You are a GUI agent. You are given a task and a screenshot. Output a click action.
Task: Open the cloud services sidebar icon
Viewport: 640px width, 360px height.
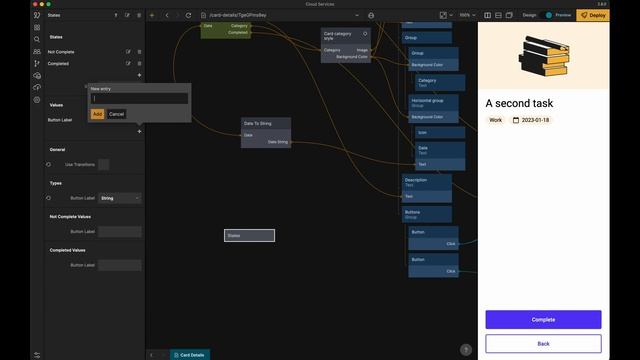pyautogui.click(x=37, y=76)
